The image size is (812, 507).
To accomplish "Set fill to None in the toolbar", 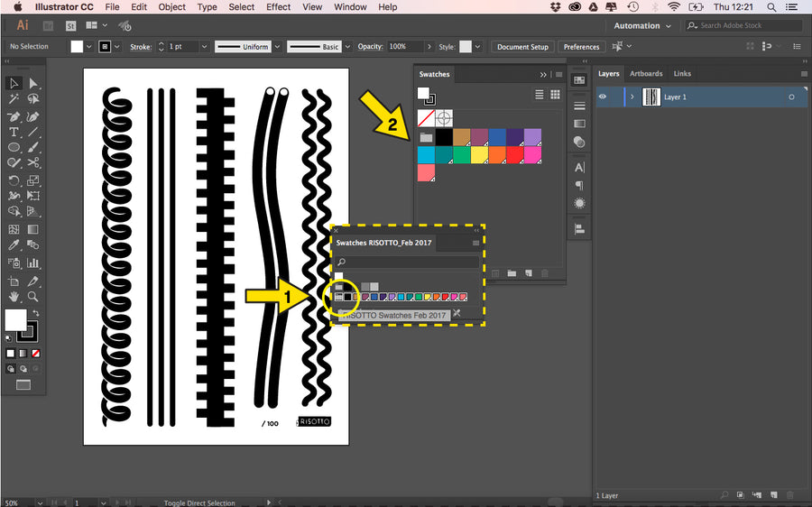I will (x=35, y=354).
